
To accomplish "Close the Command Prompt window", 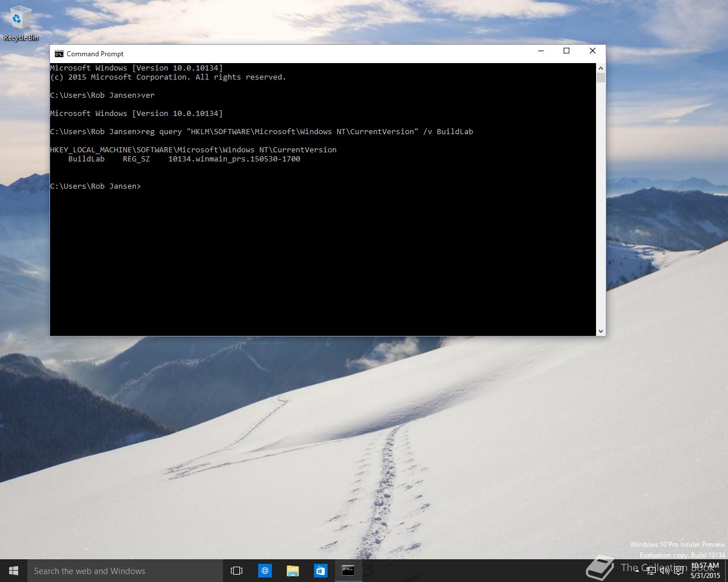I will 593,51.
